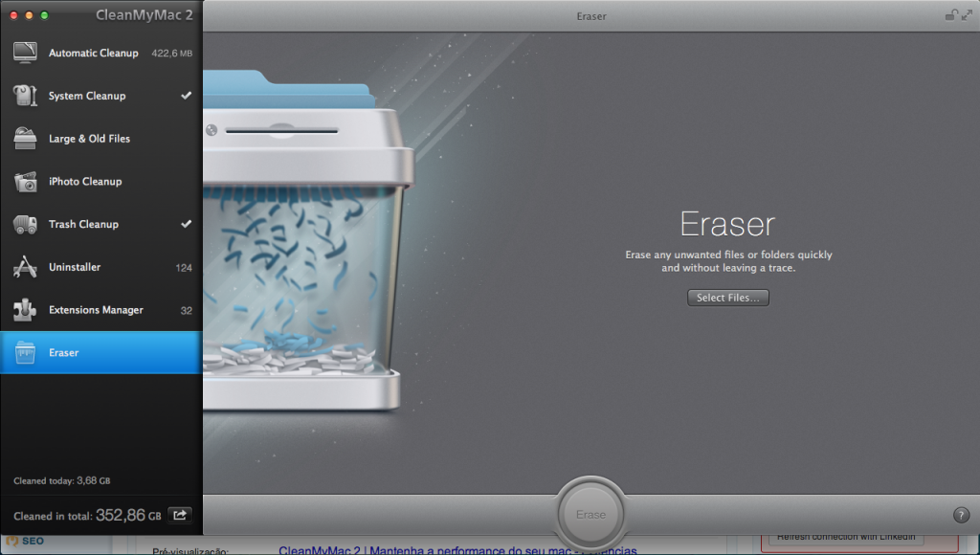
Task: Open Extensions Manager section label
Action: pos(96,310)
